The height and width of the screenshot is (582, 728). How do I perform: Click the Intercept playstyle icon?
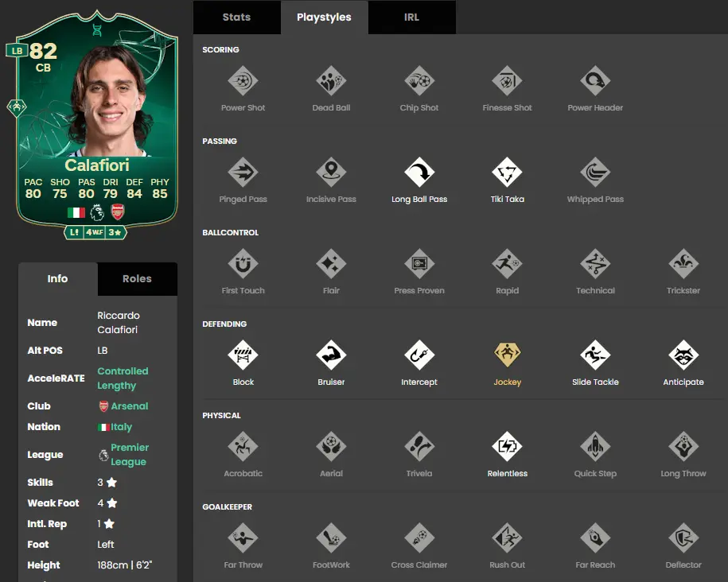(x=419, y=355)
